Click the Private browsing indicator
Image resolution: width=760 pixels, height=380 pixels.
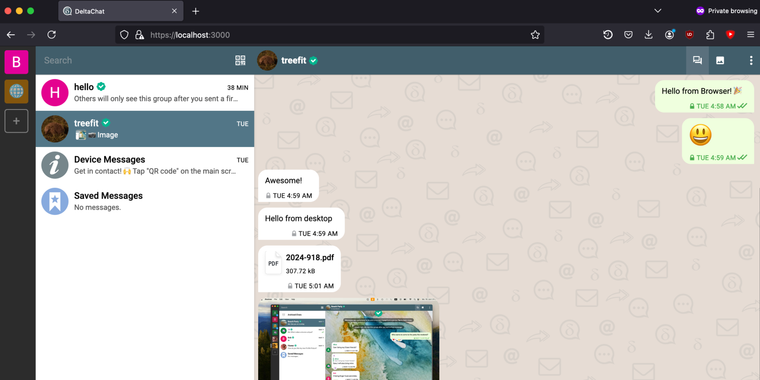(x=726, y=11)
